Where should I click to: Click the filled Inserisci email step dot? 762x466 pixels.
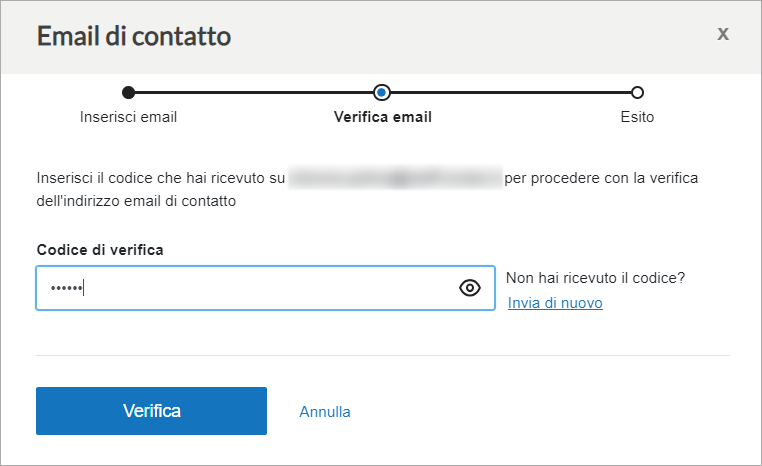coord(128,92)
